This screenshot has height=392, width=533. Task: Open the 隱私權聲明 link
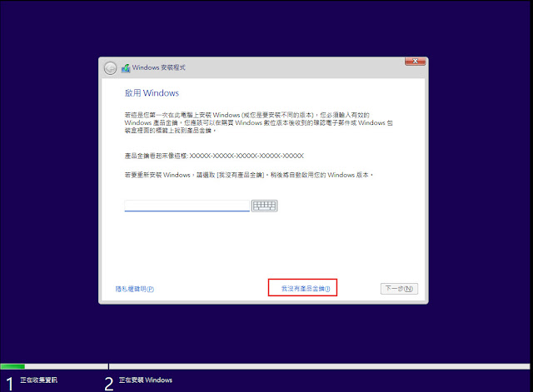[x=135, y=289]
